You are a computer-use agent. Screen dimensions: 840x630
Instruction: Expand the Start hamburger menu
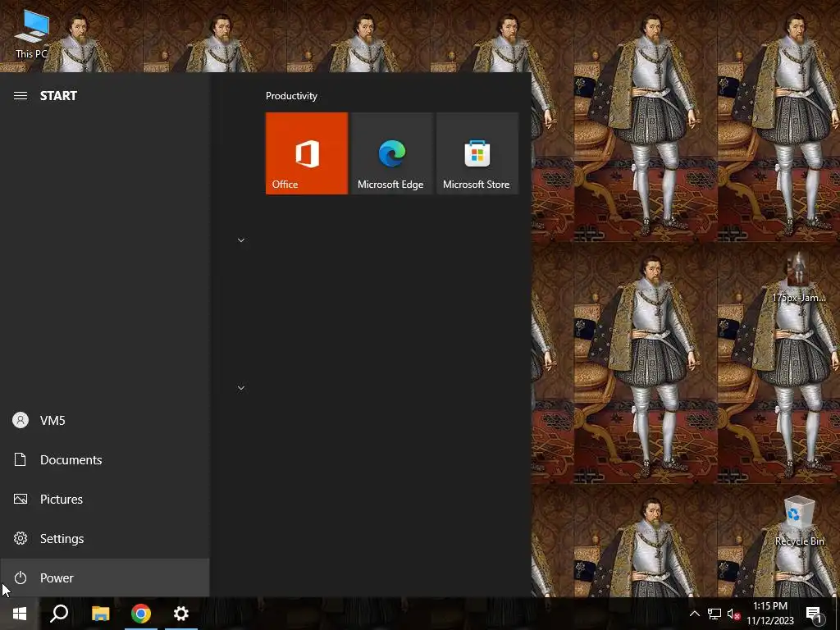(21, 96)
